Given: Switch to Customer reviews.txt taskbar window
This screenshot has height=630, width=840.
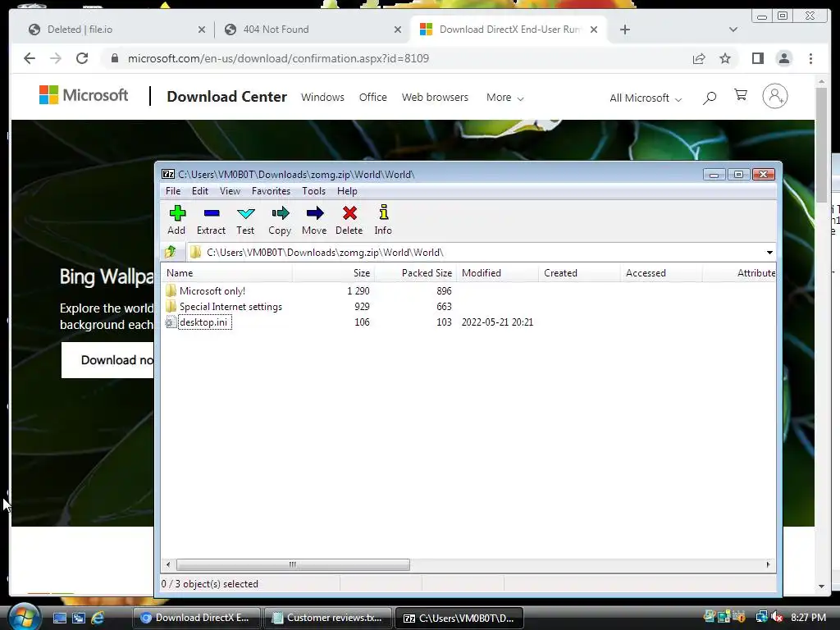Looking at the screenshot, I should point(327,618).
